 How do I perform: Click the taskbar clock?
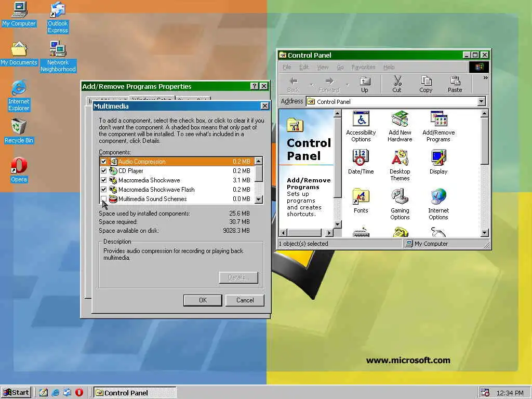pos(510,393)
